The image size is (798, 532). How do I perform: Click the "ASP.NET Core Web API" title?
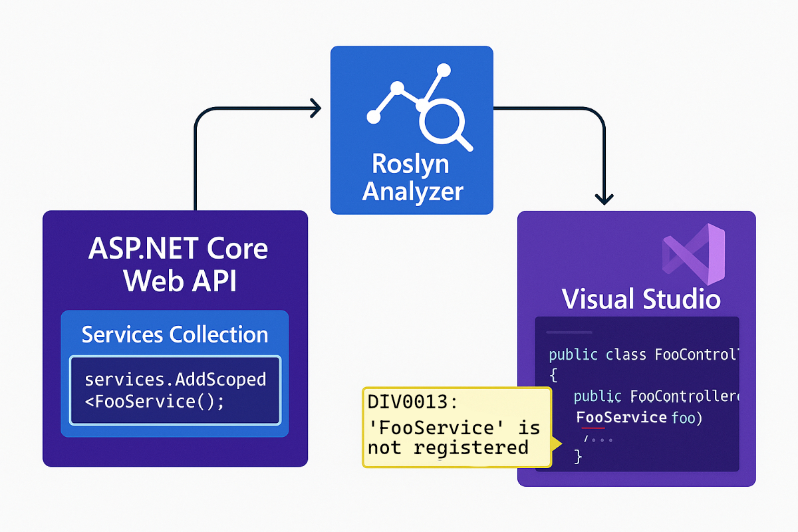(178, 265)
